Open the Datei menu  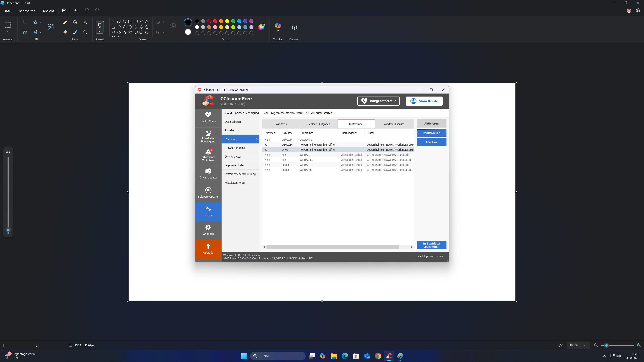pos(8,11)
